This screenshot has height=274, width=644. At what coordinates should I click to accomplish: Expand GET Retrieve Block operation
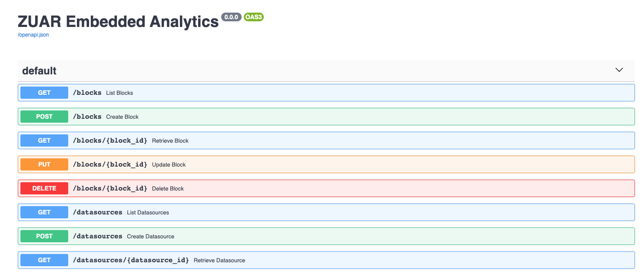tap(326, 140)
